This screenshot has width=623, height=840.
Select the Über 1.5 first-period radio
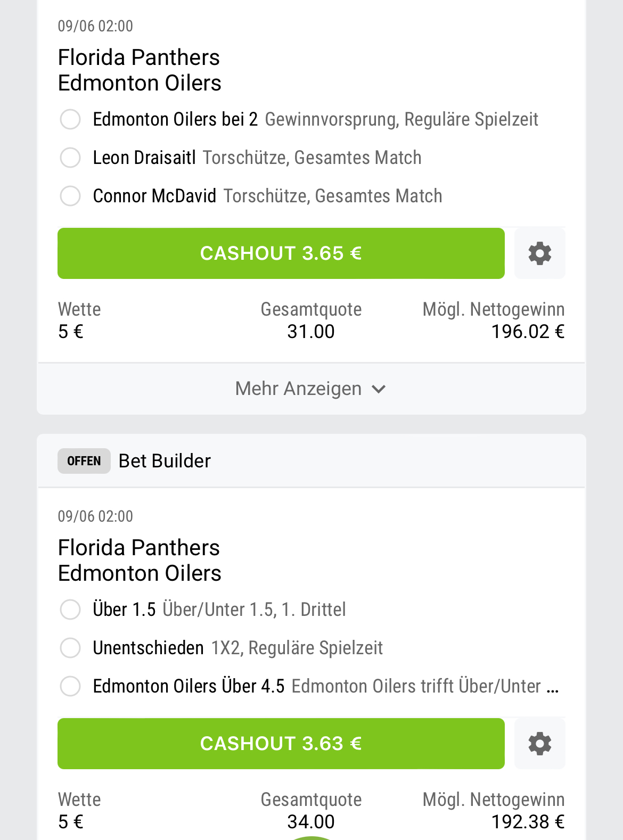(x=70, y=610)
